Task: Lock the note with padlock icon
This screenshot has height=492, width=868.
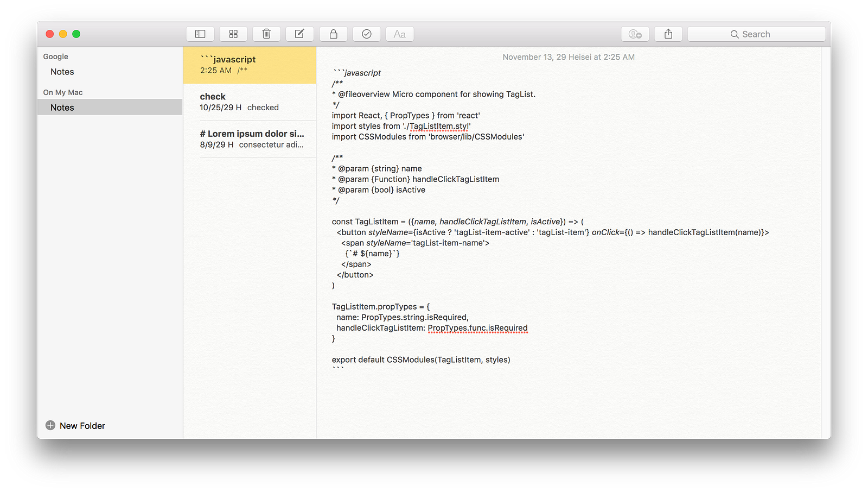Action: click(333, 34)
